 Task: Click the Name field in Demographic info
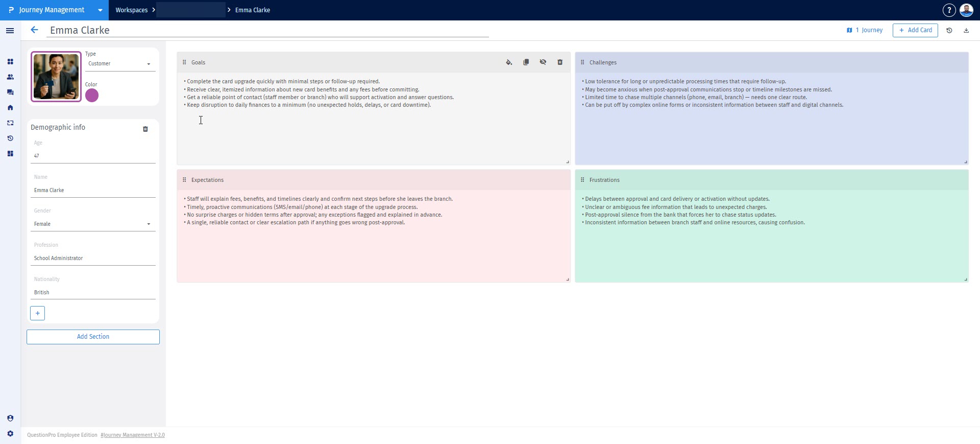tap(93, 190)
